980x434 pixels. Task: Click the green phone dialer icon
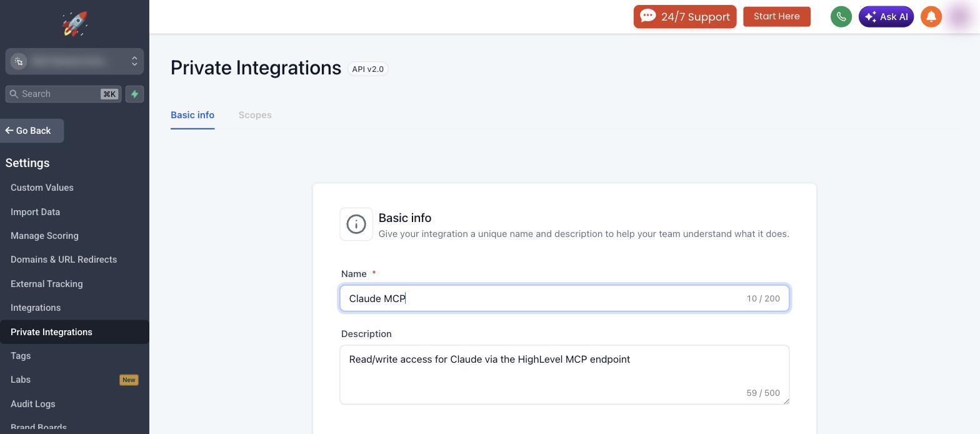pyautogui.click(x=841, y=17)
